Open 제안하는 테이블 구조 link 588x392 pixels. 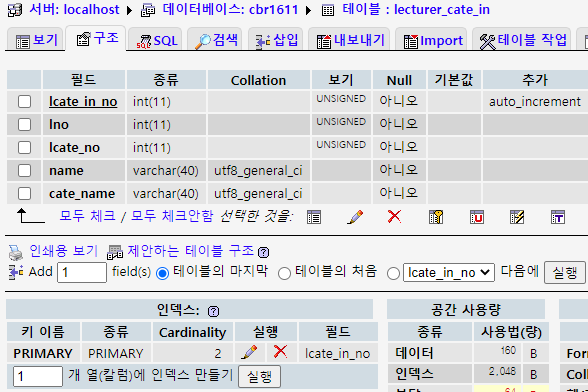point(191,251)
